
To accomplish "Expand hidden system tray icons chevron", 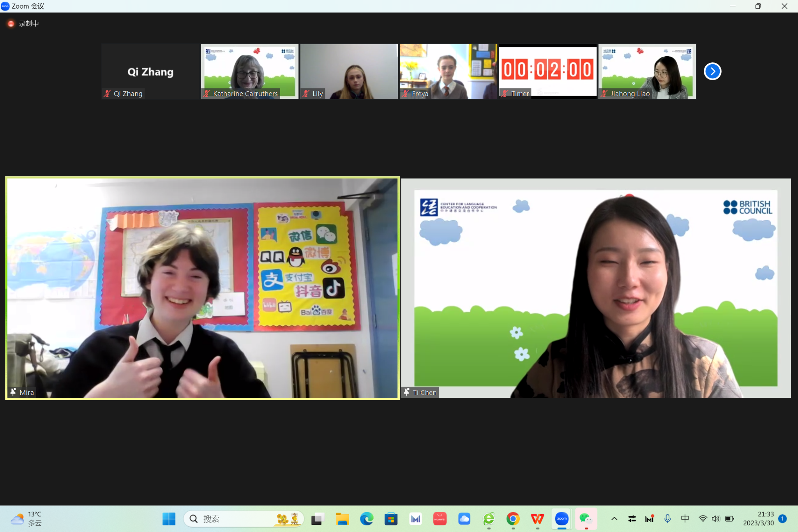I will click(x=614, y=519).
